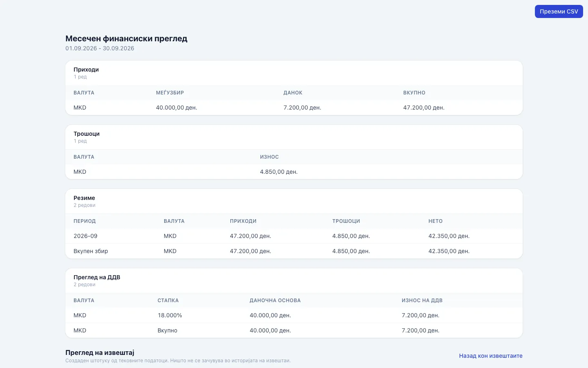This screenshot has width=588, height=368.
Task: Click 40.000,00 ден. under Меѓузбир
Action: click(176, 108)
